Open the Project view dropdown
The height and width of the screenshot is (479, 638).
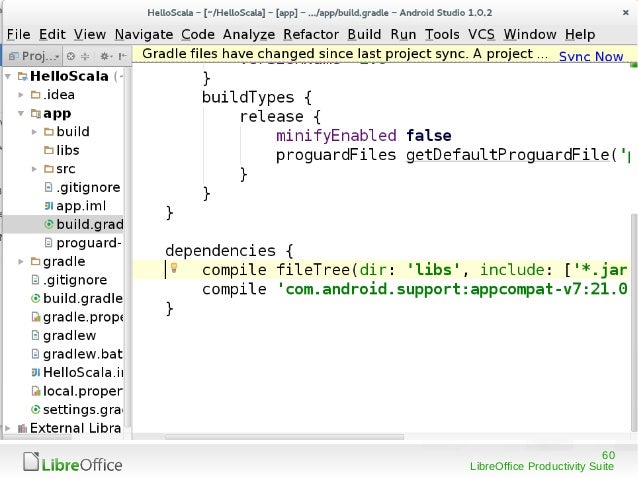click(34, 56)
